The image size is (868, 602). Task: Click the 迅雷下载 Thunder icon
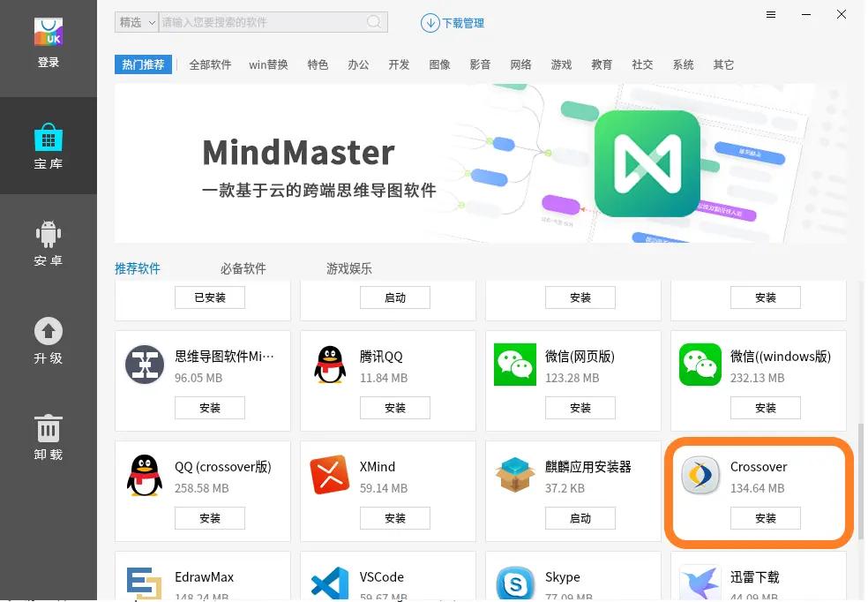pos(700,583)
